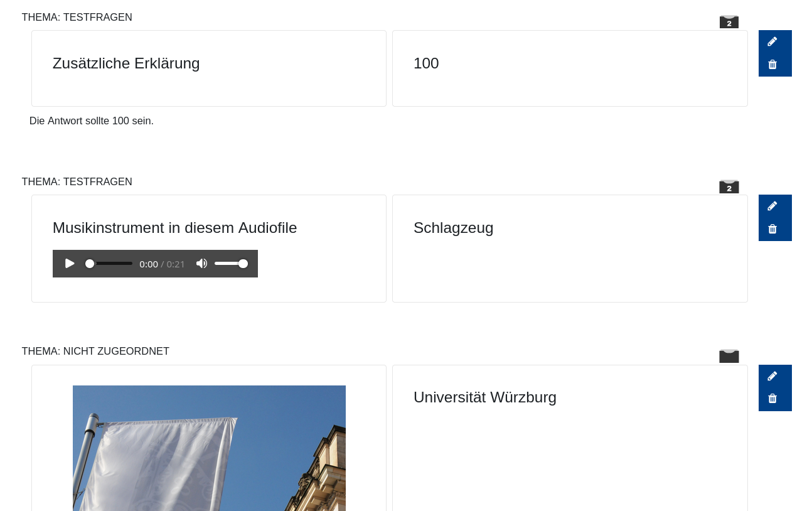Delete the 'Zusätzliche Erklärung' flashcard via trash icon

tap(772, 65)
